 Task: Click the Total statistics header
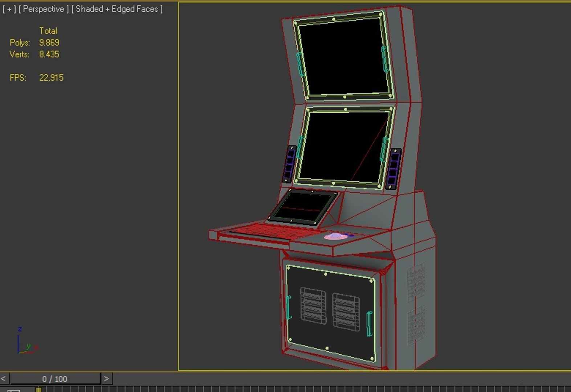48,31
